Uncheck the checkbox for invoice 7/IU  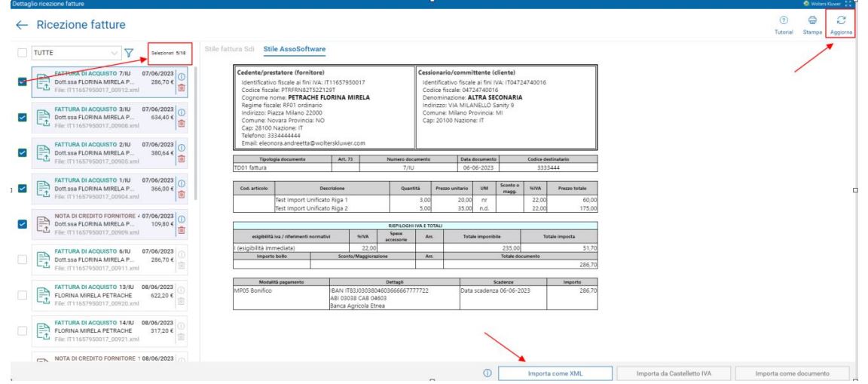(22, 82)
